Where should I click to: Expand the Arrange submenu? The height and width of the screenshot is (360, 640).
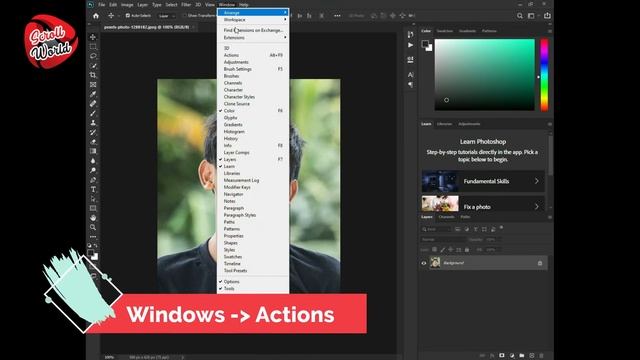point(253,13)
